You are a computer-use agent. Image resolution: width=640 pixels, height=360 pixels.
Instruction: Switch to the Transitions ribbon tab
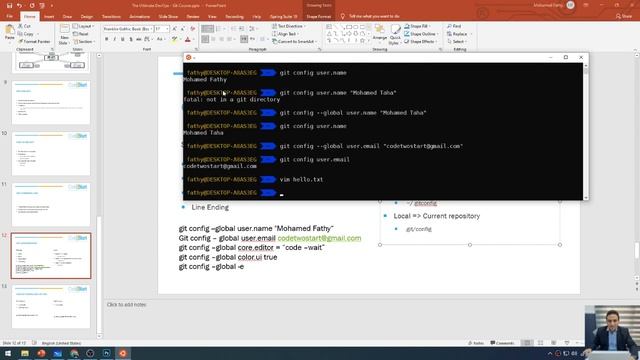pos(111,17)
